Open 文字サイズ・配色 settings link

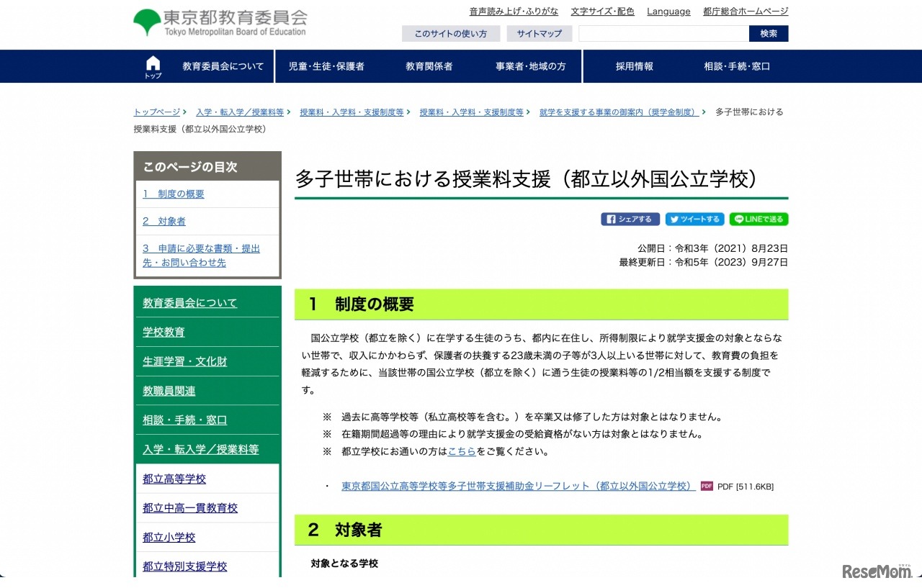(x=602, y=12)
